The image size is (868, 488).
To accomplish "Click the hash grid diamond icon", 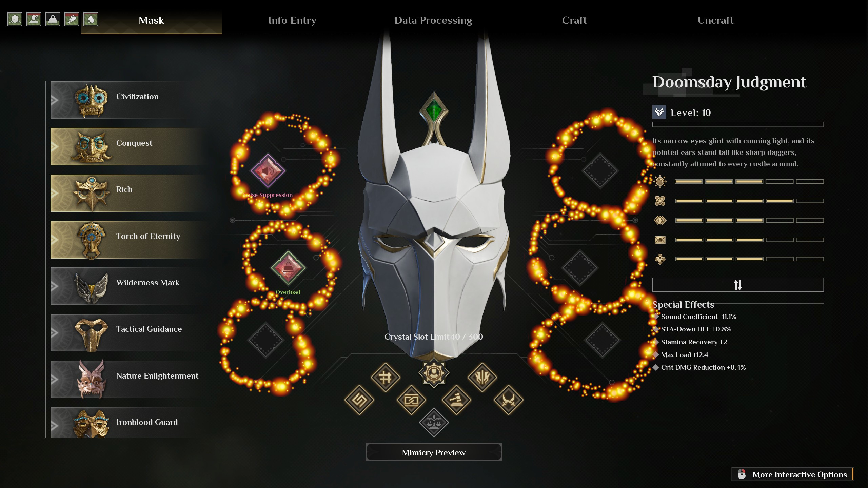I will [x=385, y=377].
